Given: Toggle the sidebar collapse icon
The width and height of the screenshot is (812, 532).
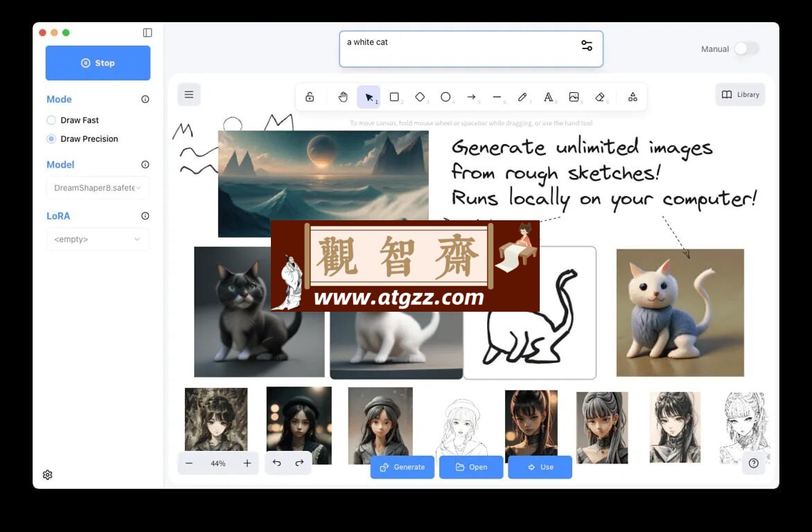Looking at the screenshot, I should tap(148, 33).
